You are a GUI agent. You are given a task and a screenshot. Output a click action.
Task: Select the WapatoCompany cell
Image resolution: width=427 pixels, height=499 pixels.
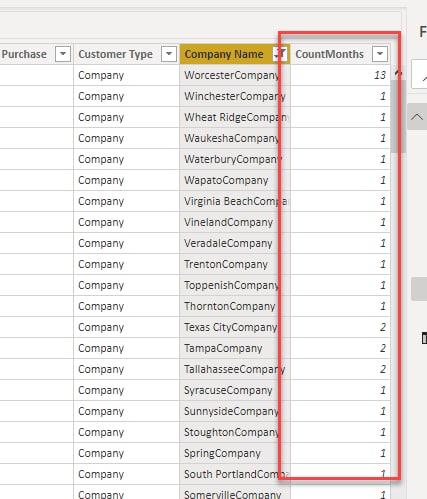pos(235,180)
